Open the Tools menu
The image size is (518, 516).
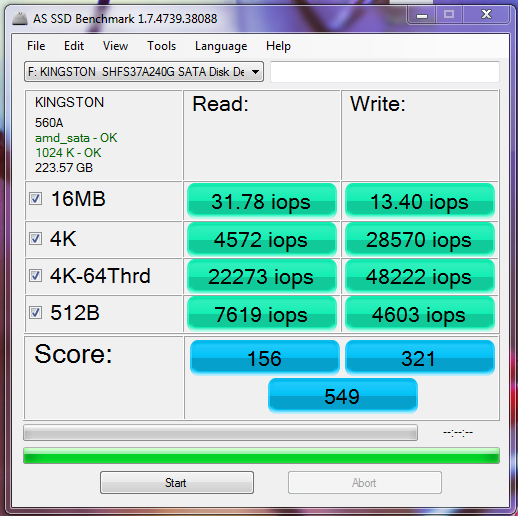coord(161,46)
